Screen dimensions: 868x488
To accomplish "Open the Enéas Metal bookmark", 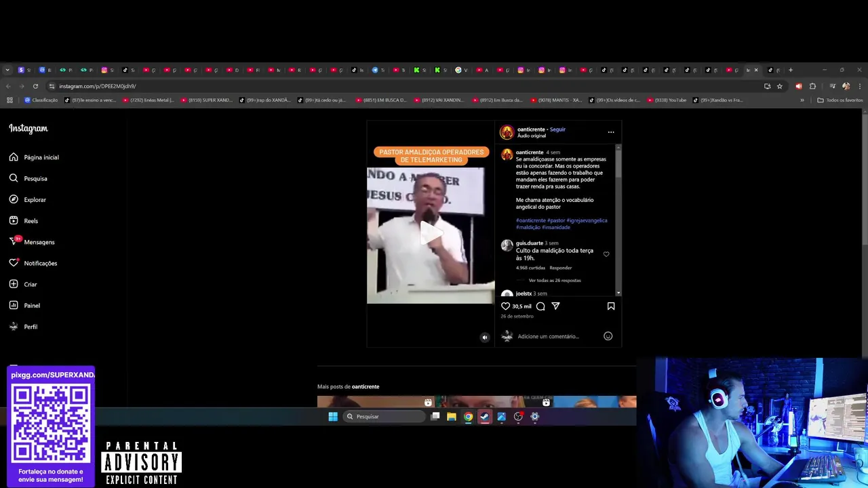I will coord(148,100).
